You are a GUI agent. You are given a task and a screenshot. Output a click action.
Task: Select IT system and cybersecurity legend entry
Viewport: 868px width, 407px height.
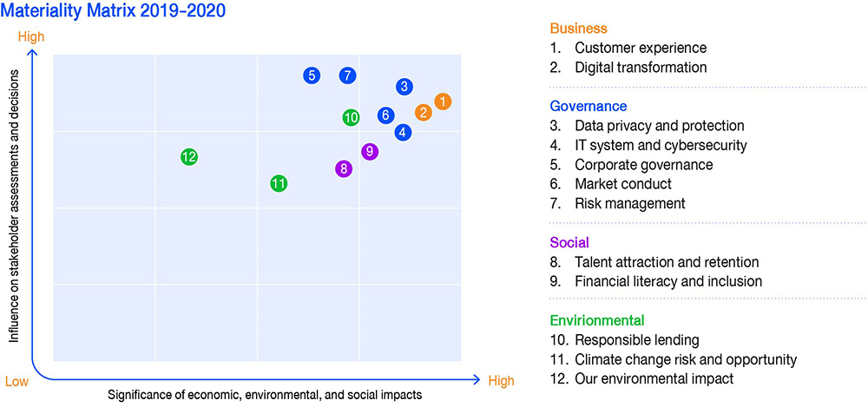[x=660, y=145]
